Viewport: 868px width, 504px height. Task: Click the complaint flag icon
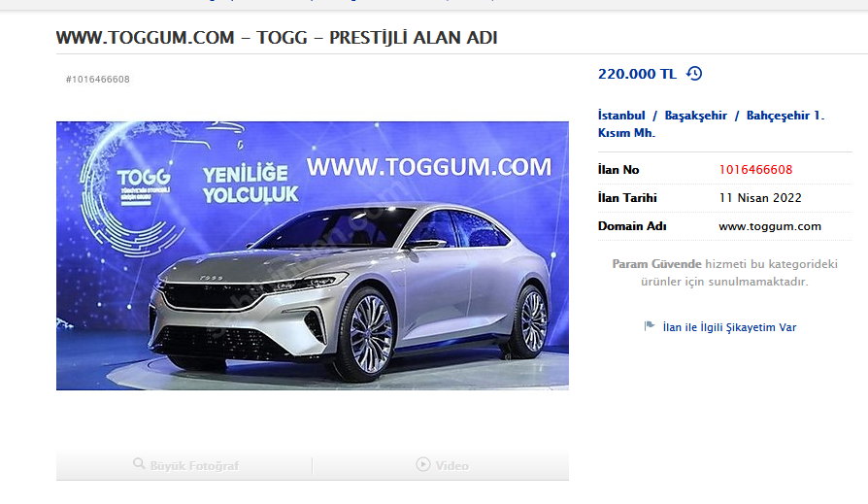(650, 326)
